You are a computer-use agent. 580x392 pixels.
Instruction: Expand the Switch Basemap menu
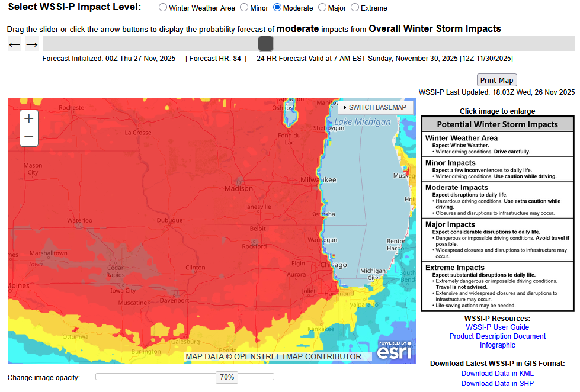tap(376, 107)
